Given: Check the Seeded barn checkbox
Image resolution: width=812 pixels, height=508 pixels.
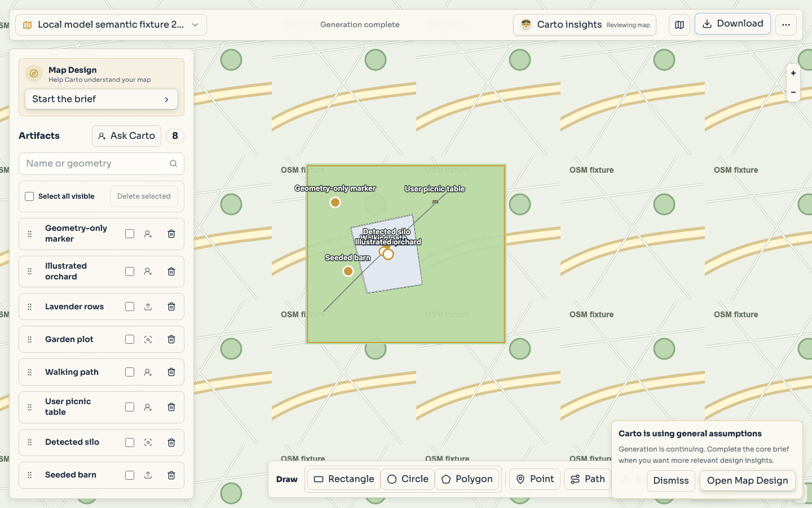Looking at the screenshot, I should pos(130,475).
